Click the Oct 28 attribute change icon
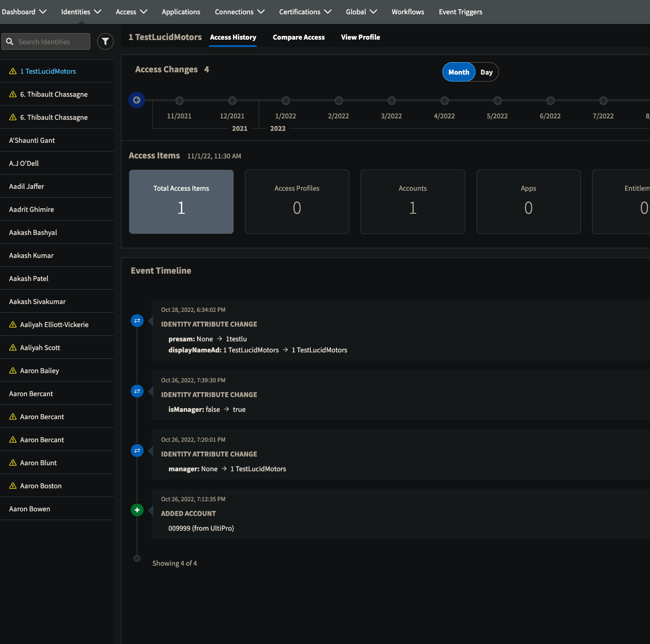This screenshot has height=644, width=650. [137, 321]
